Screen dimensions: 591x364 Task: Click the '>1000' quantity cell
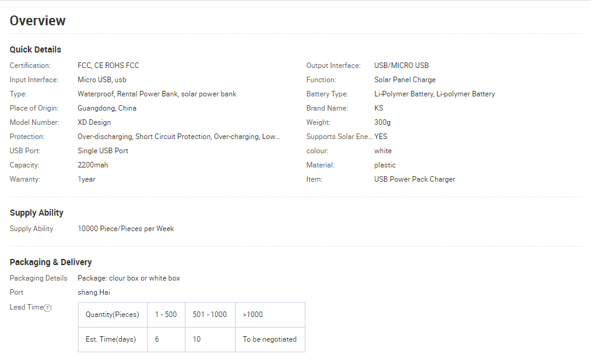tap(252, 315)
